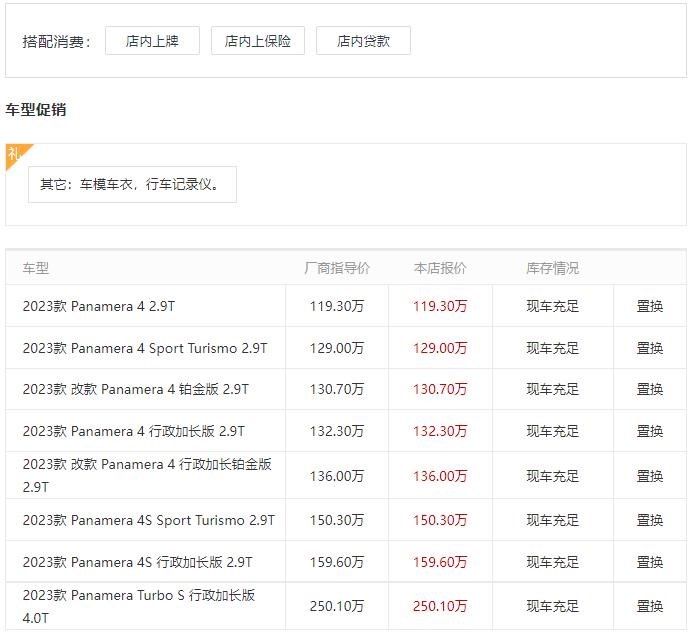Click the red 130.70万 dealer price

440,389
